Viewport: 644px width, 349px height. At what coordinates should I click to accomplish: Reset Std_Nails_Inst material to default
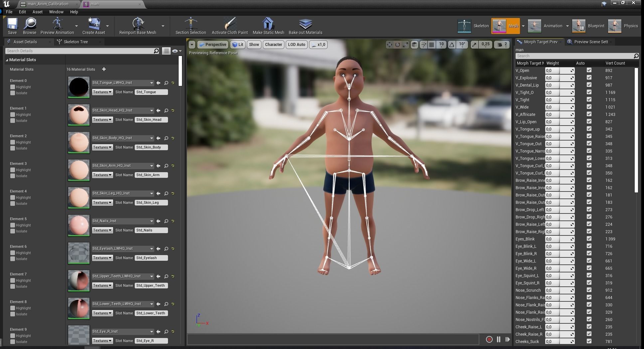point(173,221)
